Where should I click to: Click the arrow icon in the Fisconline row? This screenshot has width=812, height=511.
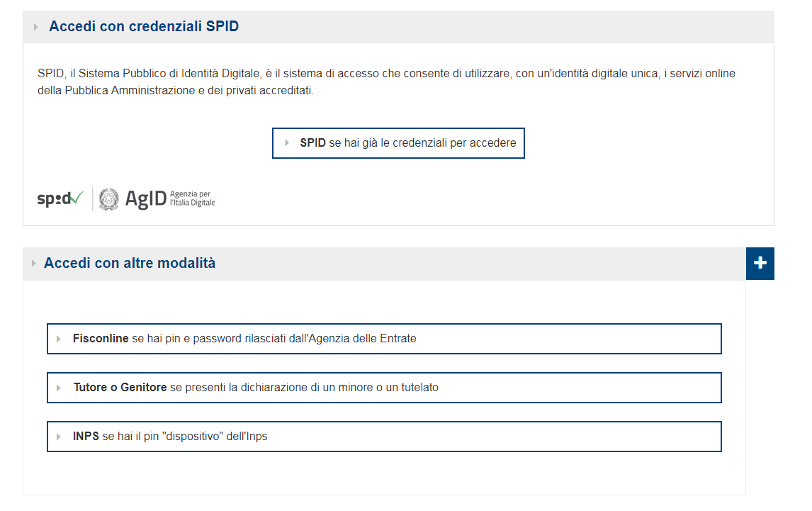(x=59, y=339)
